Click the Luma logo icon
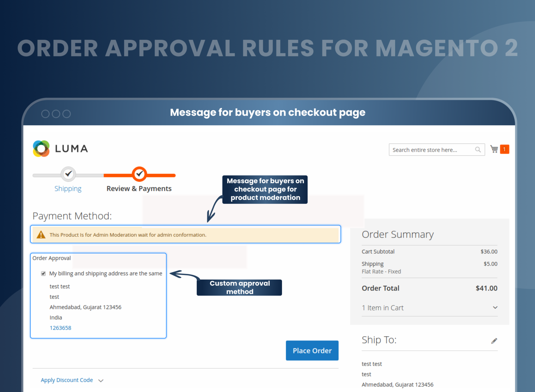The width and height of the screenshot is (535, 392). click(41, 149)
